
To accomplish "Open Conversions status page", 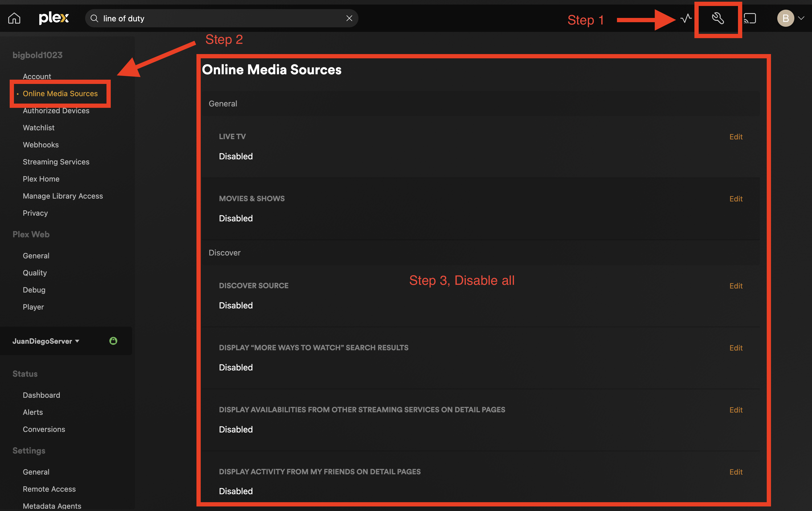I will click(x=44, y=429).
